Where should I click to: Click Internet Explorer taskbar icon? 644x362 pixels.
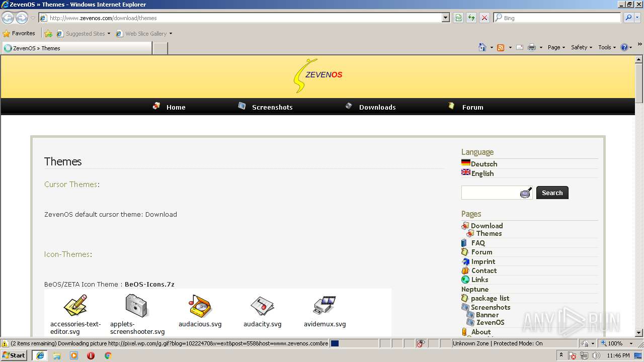[x=40, y=355]
